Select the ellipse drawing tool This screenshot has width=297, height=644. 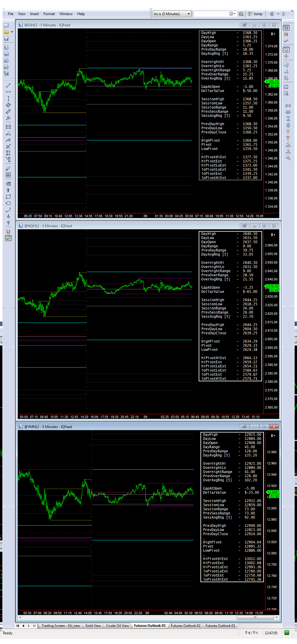click(x=8, y=203)
